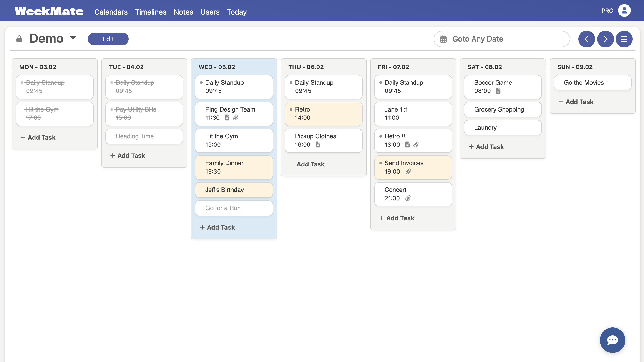Open attachment paperclip on Ping Design Team
This screenshot has height=362, width=644.
236,118
